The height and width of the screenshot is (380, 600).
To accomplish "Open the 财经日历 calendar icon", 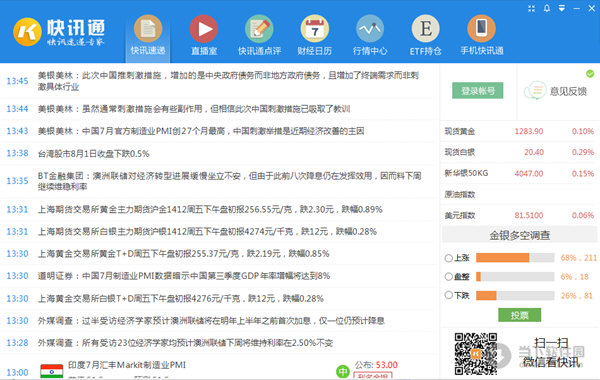I will coord(315,29).
